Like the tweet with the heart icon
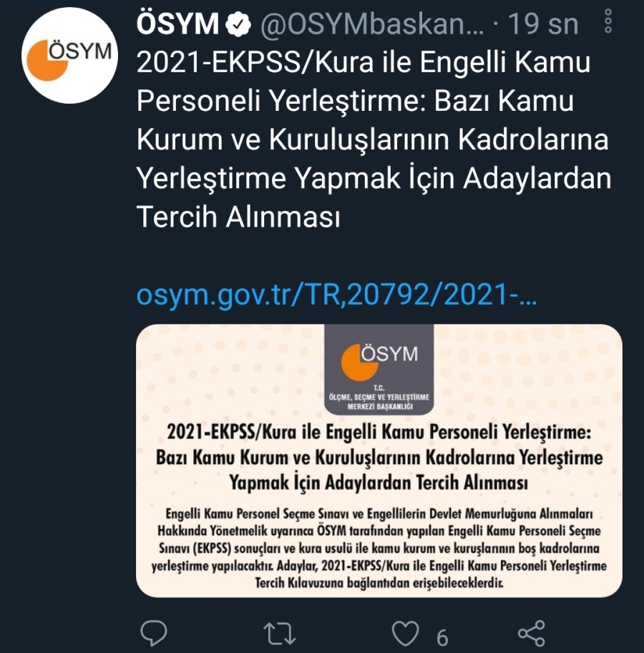 coord(405,633)
